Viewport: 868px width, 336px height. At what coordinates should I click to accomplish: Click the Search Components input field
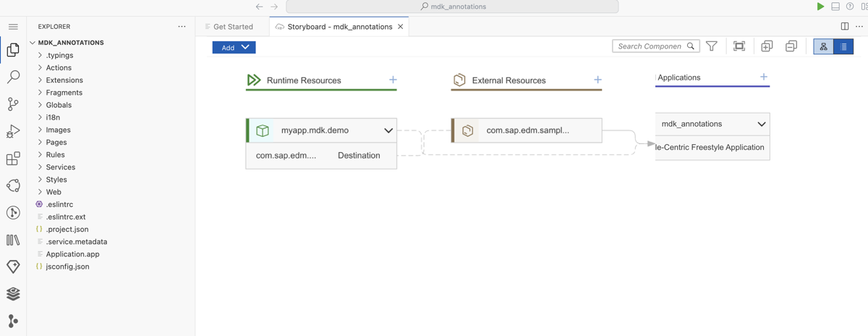click(650, 46)
